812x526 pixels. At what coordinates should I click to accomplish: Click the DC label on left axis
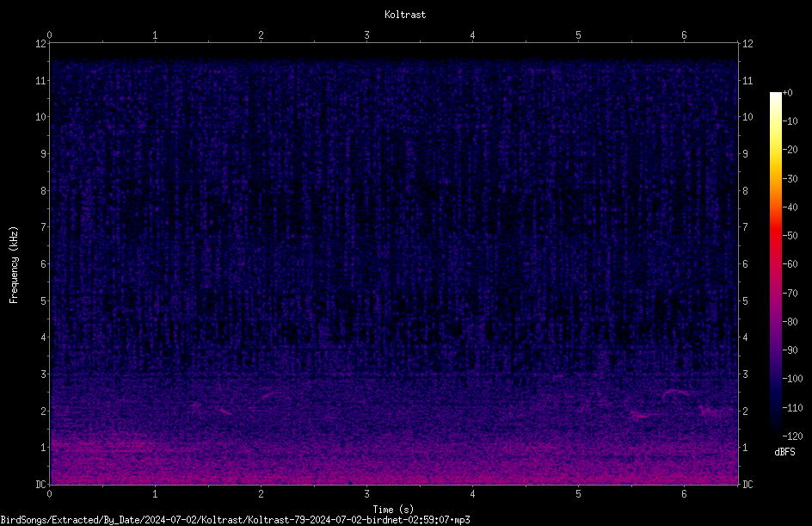(40, 485)
